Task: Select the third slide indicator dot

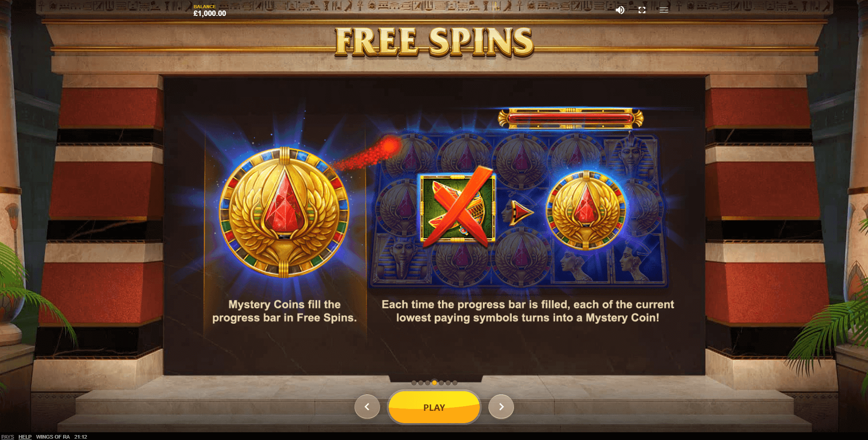Action: pos(427,383)
